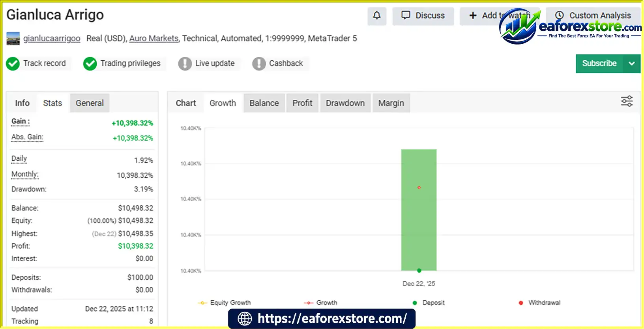Click the Highest value $10,498.35
Image resolution: width=644 pixels, height=329 pixels.
coord(136,234)
